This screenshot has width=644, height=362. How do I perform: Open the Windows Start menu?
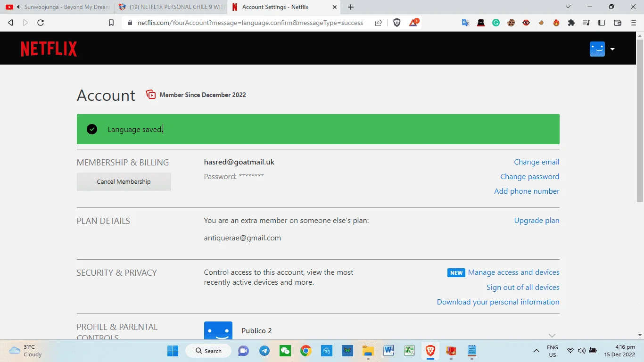coord(173,351)
